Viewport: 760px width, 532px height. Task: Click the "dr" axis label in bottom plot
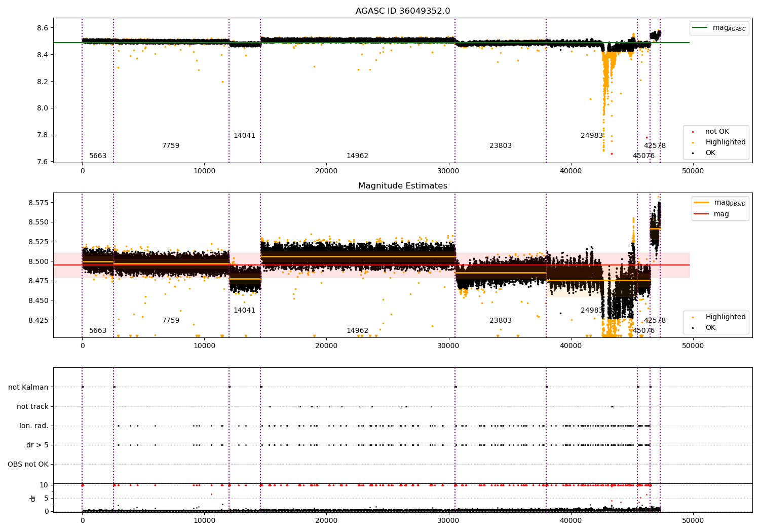(x=33, y=498)
